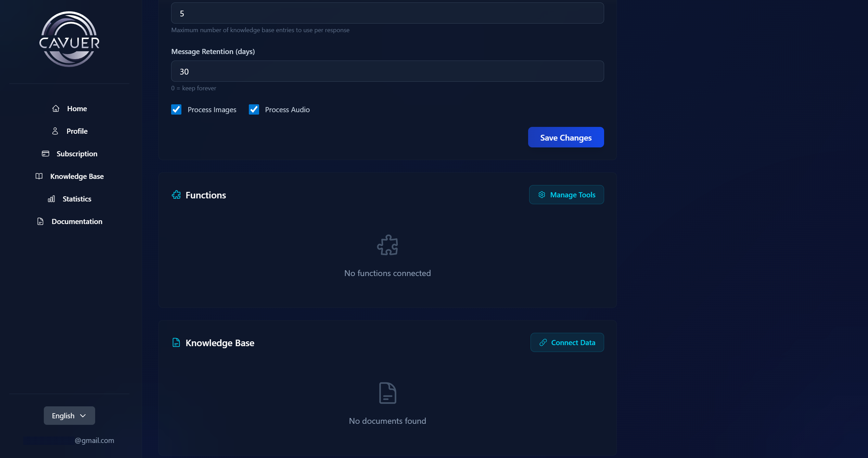Click the Documentation file icon
Viewport: 868px width, 458px height.
pyautogui.click(x=40, y=221)
